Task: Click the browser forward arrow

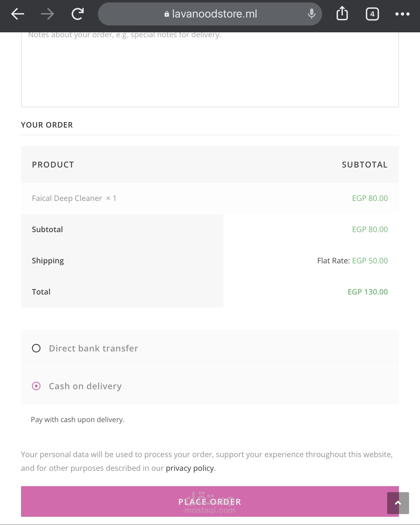Action: pos(48,14)
